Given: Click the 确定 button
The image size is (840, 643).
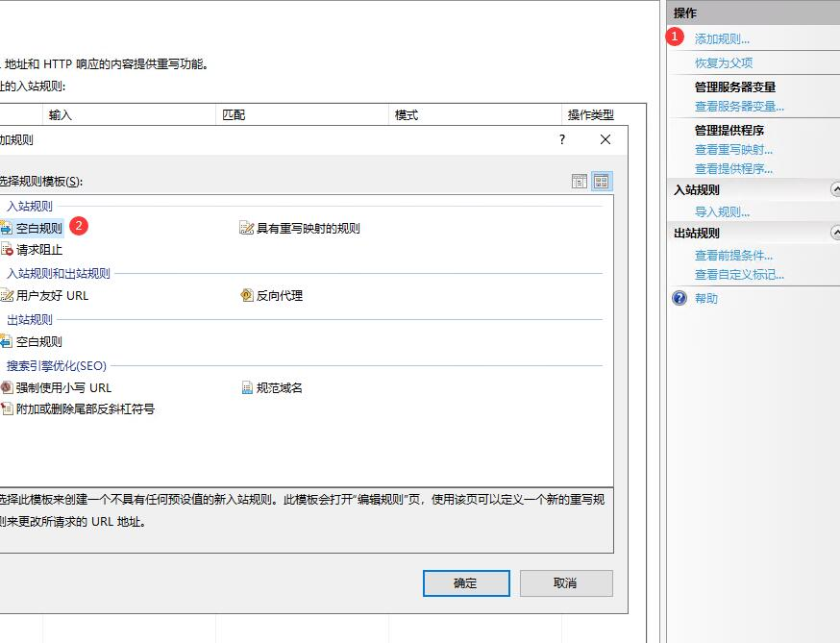Looking at the screenshot, I should [466, 583].
